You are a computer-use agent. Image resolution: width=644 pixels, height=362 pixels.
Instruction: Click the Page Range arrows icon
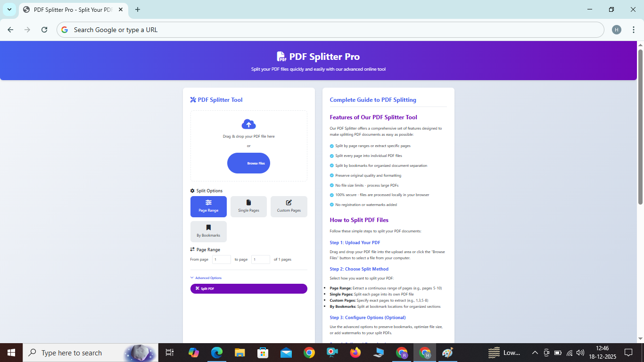pos(192,249)
